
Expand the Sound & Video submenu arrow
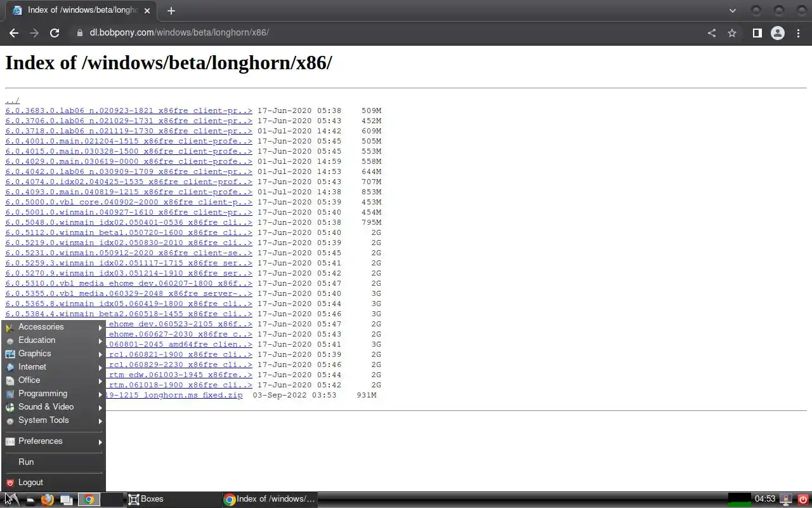tap(100, 408)
